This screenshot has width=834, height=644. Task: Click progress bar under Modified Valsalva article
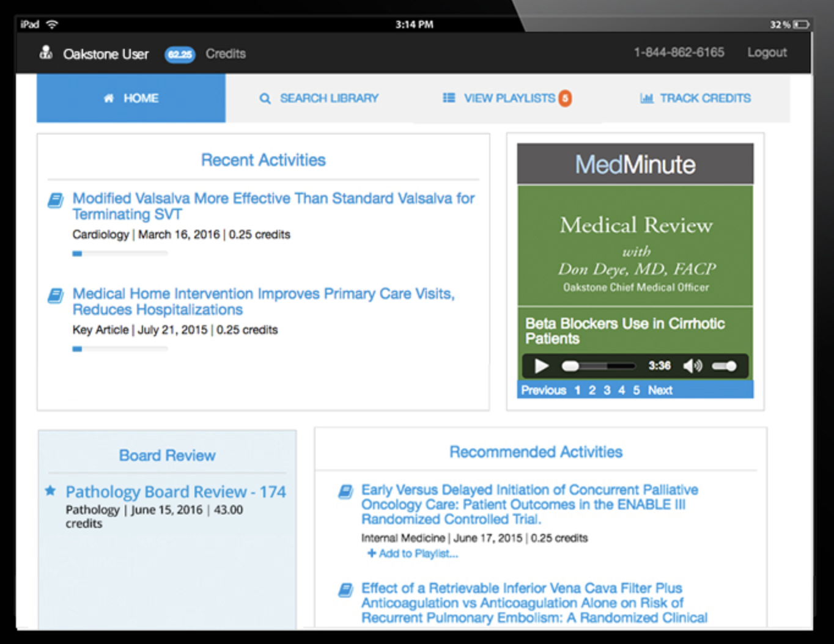coord(120,254)
